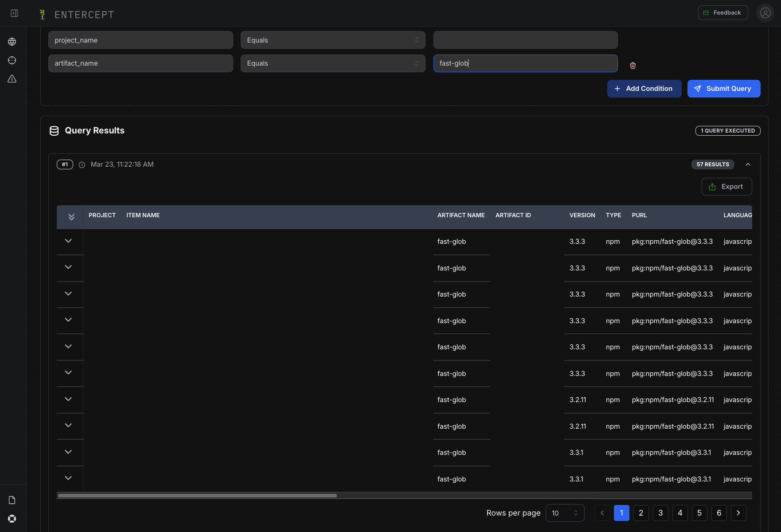
Task: Open the user profile avatar
Action: coord(765,13)
